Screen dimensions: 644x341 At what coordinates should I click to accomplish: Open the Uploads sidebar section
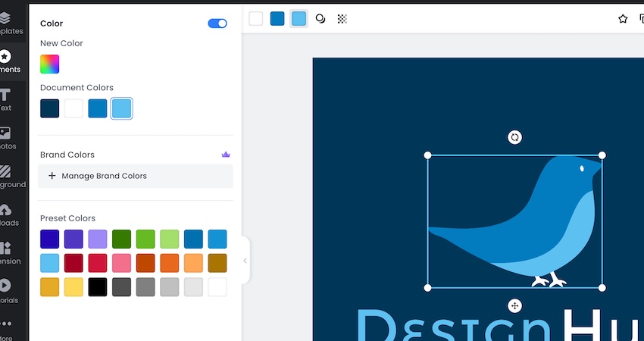coord(8,215)
